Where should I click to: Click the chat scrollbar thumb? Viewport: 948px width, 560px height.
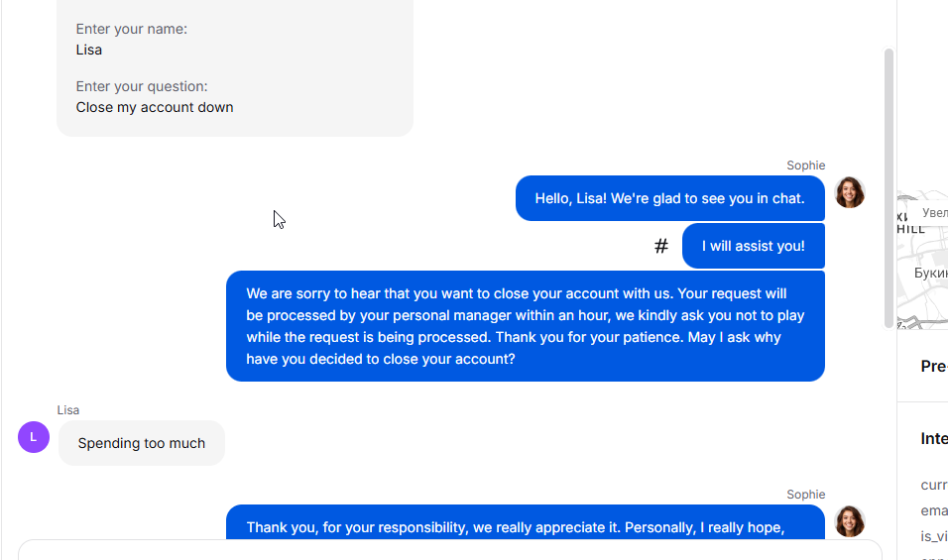[889, 188]
